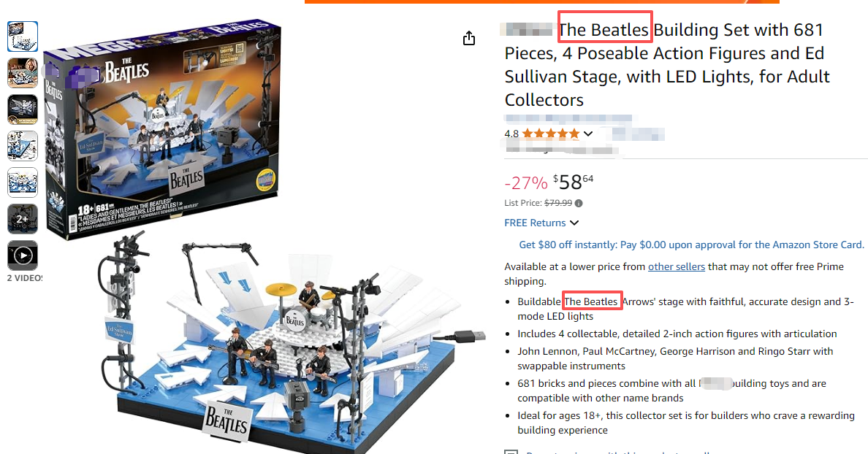The height and width of the screenshot is (454, 868).
Task: Open the 'other sellers' link
Action: (x=677, y=266)
